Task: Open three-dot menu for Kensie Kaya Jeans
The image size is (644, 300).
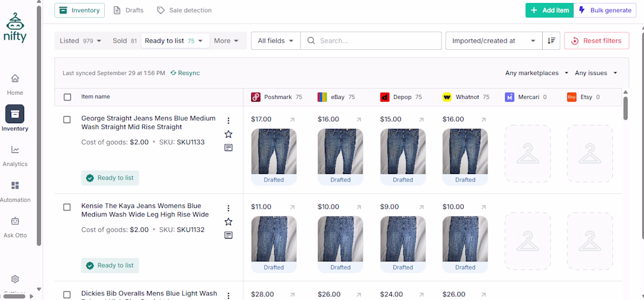Action: 229,209
